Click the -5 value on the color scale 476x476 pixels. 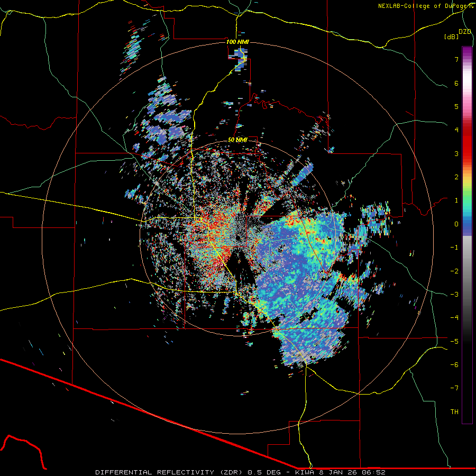pyautogui.click(x=454, y=342)
